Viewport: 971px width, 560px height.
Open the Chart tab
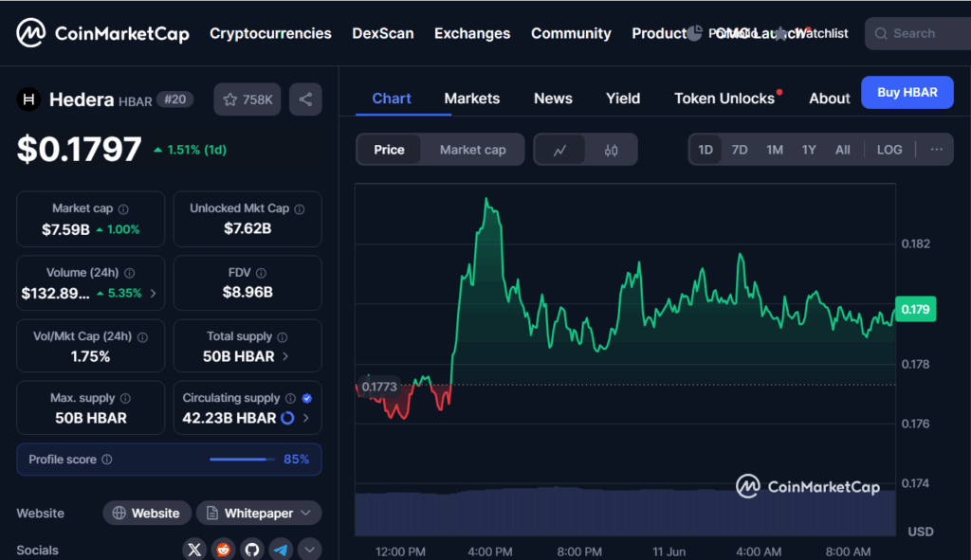392,99
